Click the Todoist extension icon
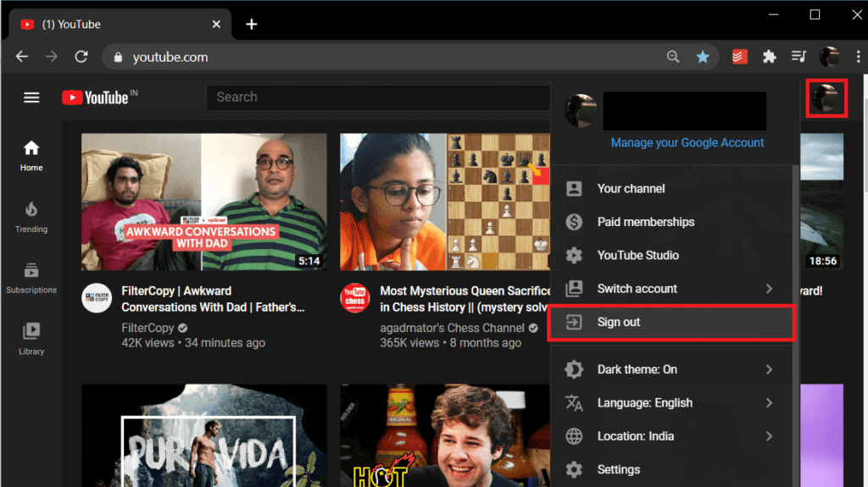This screenshot has width=868, height=487. pyautogui.click(x=739, y=57)
